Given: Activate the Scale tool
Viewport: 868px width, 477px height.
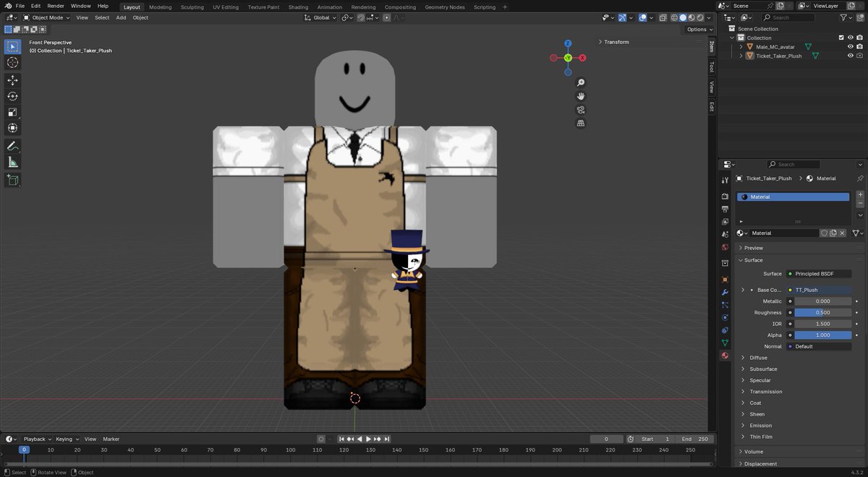Looking at the screenshot, I should click(12, 112).
